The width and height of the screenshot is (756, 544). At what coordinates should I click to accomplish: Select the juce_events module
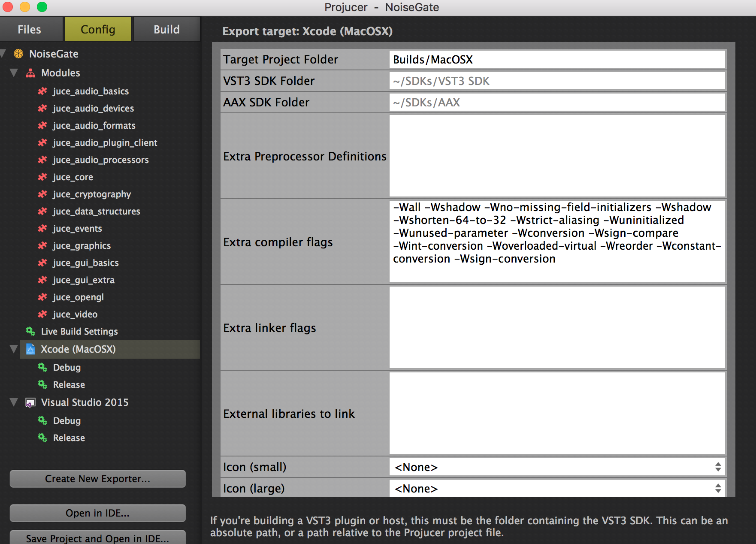pyautogui.click(x=78, y=228)
